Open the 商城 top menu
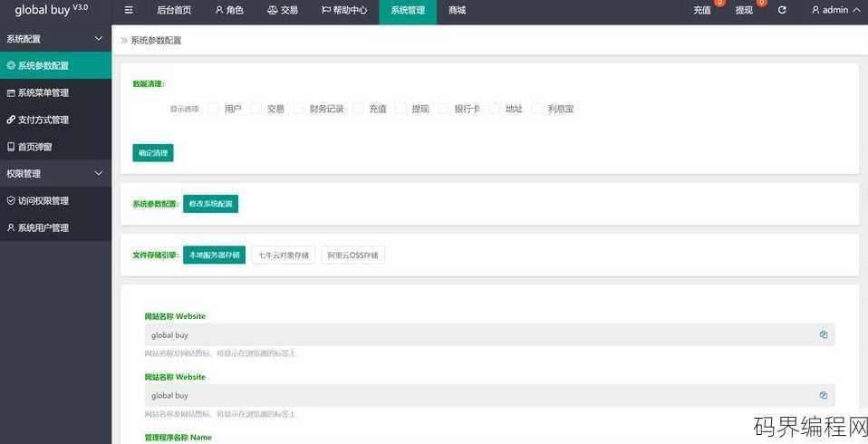 458,10
